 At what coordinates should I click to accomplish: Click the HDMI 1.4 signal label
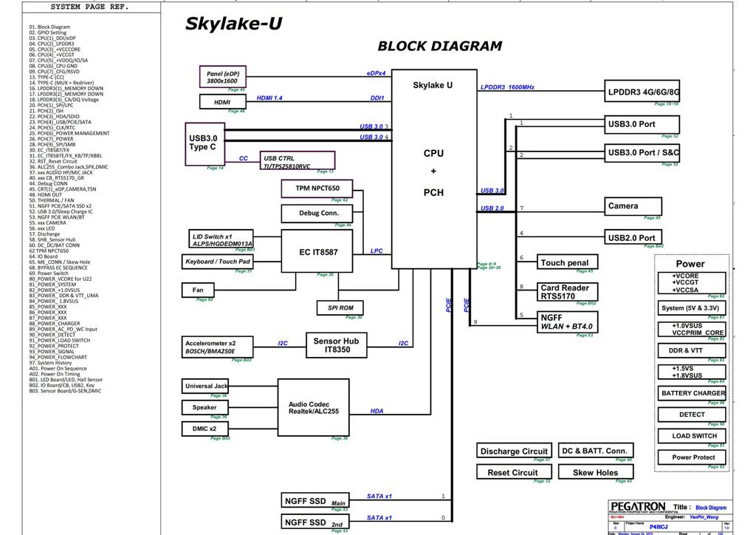pos(269,98)
